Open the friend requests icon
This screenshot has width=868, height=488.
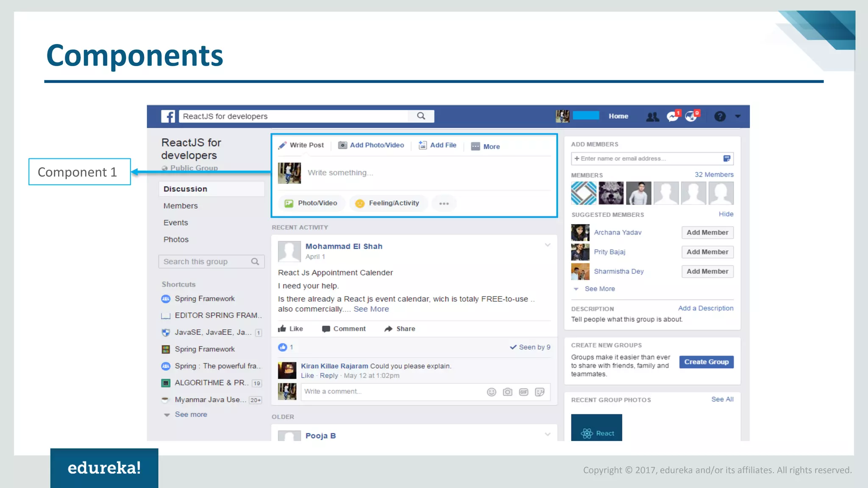click(x=652, y=116)
